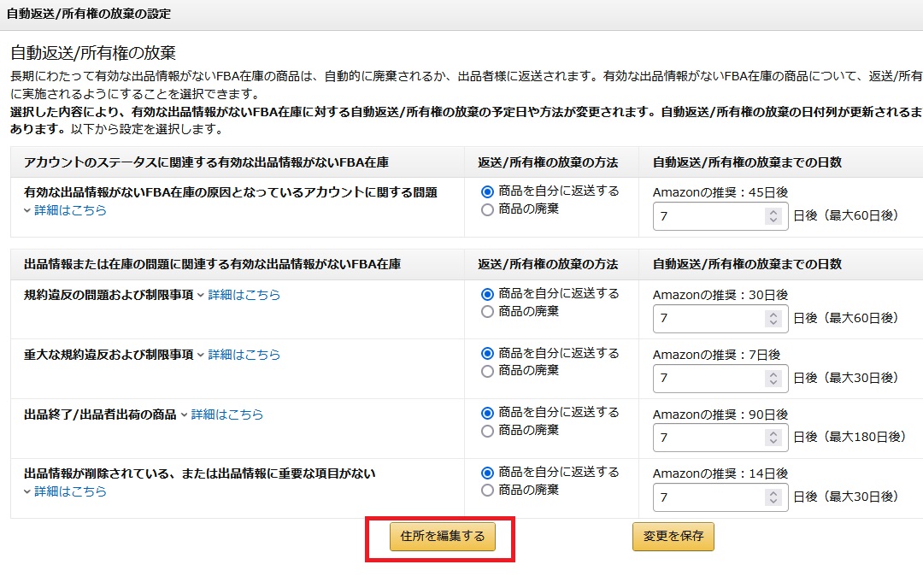Click the row label 重大な規約違反および制限事項
The height and width of the screenshot is (588, 923).
(109, 355)
